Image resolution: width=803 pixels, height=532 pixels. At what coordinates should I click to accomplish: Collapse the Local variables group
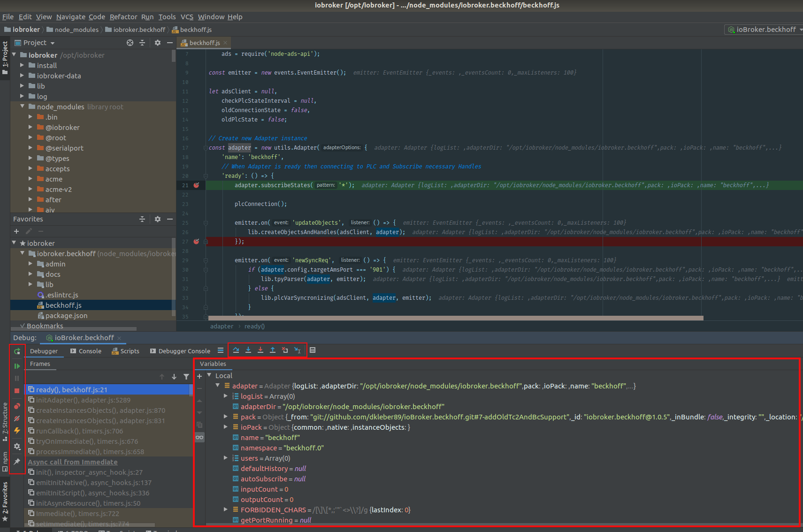pyautogui.click(x=209, y=375)
